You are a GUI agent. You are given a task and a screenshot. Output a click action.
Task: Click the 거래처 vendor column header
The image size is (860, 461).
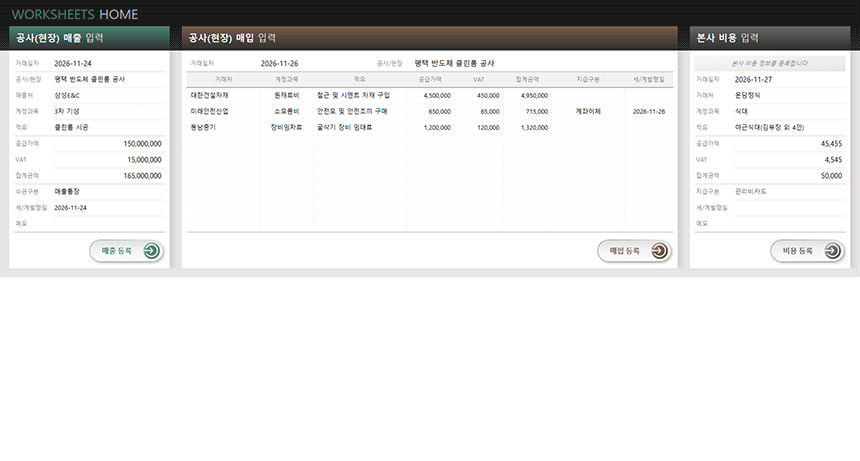click(x=223, y=79)
